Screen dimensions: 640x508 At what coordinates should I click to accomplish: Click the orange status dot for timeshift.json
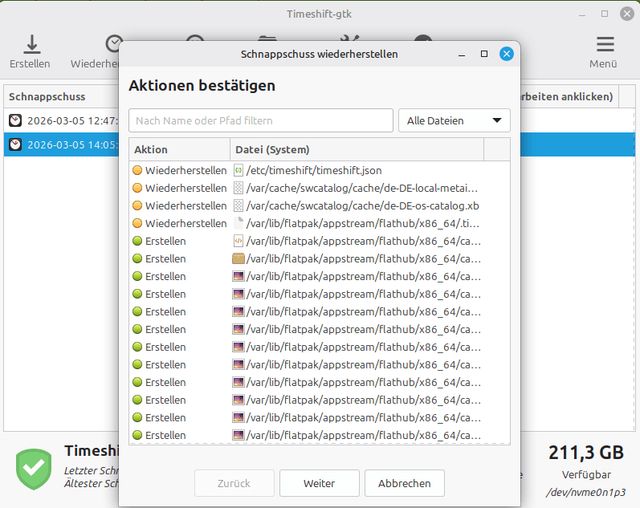(138, 170)
